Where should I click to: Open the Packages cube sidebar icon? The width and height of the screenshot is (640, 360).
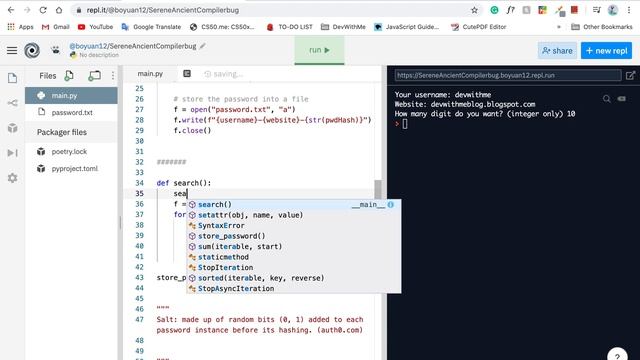coord(12,128)
